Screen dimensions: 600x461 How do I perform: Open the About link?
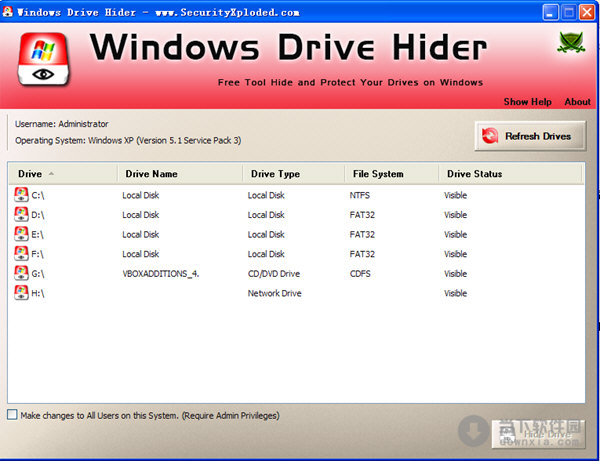[577, 102]
